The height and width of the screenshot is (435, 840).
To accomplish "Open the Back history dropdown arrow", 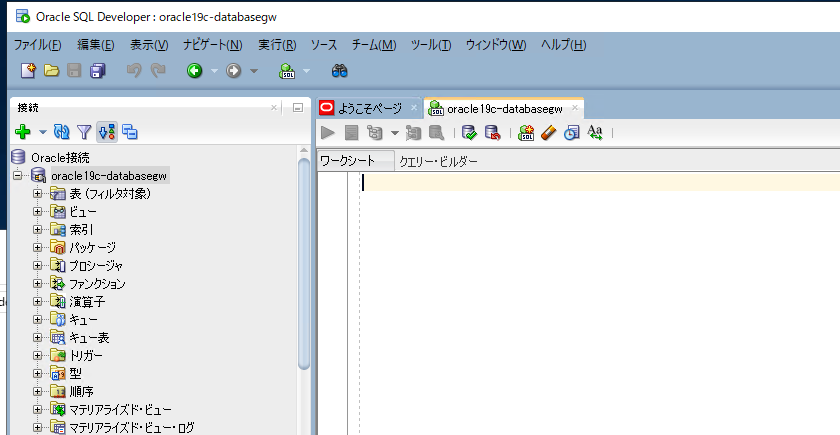I will tap(214, 71).
